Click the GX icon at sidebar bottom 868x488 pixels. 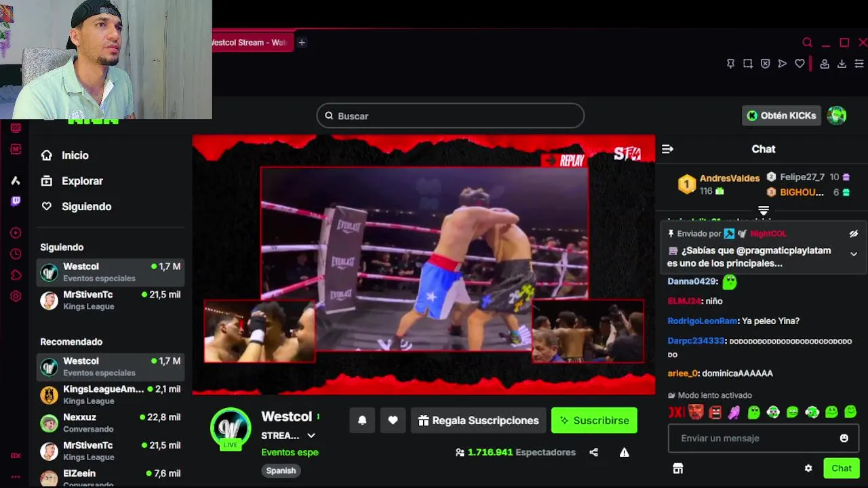tap(16, 456)
